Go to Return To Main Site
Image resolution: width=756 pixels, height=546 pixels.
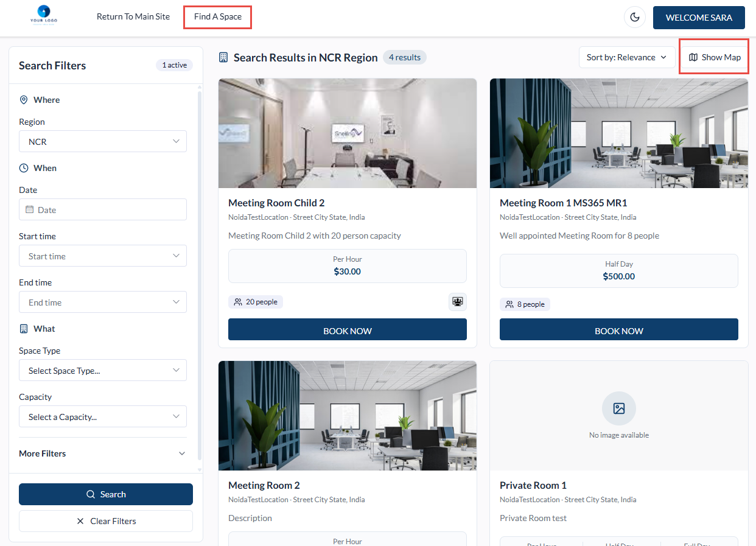click(133, 16)
